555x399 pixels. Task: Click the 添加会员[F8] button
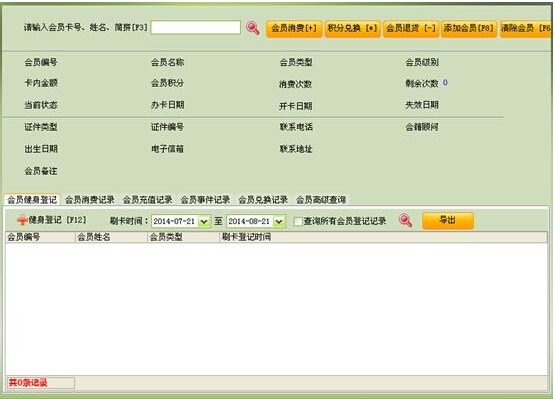[x=469, y=28]
